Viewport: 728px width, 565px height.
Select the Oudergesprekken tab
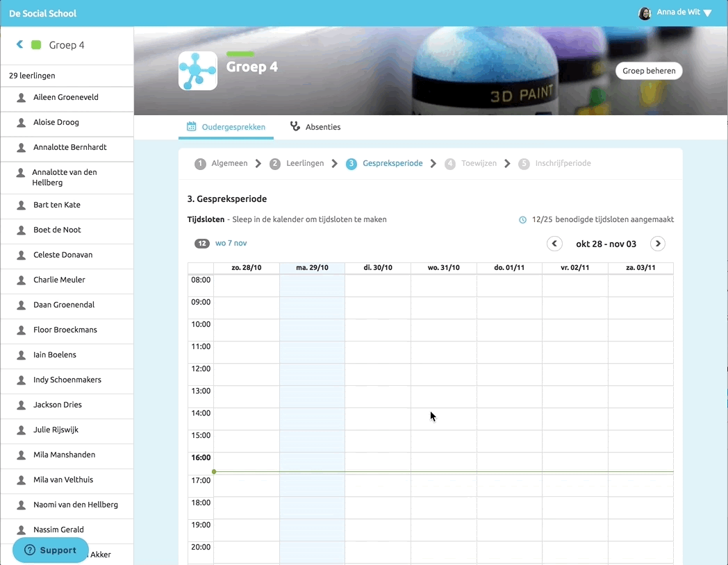click(x=226, y=127)
